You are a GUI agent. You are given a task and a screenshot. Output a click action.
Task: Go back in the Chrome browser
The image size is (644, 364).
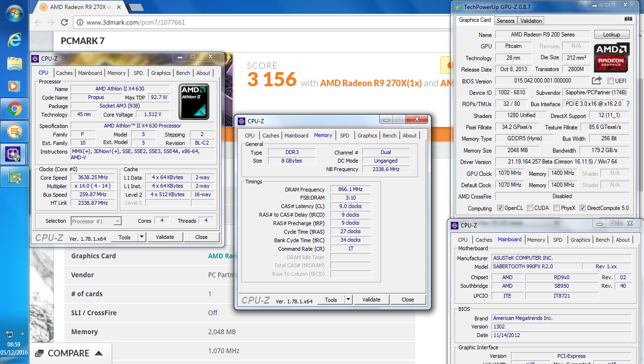(x=38, y=22)
